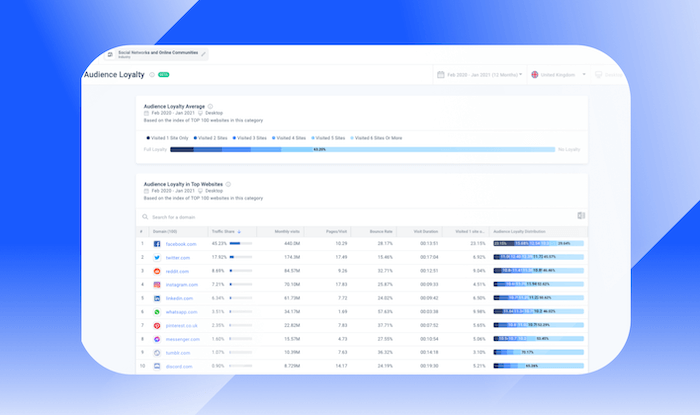Click the Instagram icon in the table
700x415 pixels.
pyautogui.click(x=158, y=284)
